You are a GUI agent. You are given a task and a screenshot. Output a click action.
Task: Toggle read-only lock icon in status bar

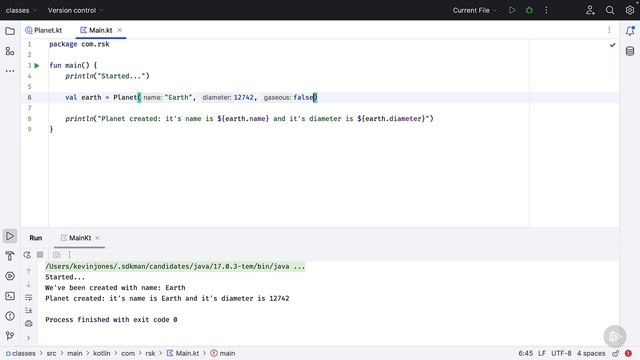tap(616, 353)
